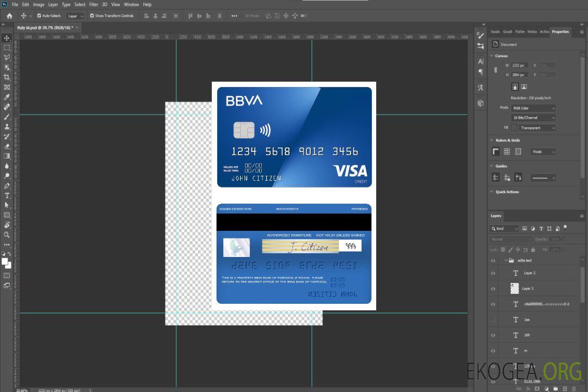Open the Glyphs panel icon
This screenshot has width=588, height=392.
pyautogui.click(x=481, y=88)
